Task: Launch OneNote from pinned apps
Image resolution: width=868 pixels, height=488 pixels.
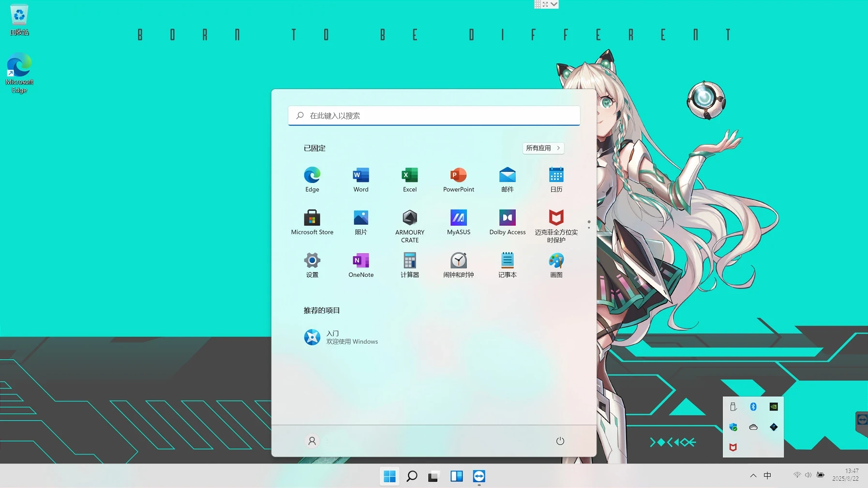Action: click(x=361, y=265)
